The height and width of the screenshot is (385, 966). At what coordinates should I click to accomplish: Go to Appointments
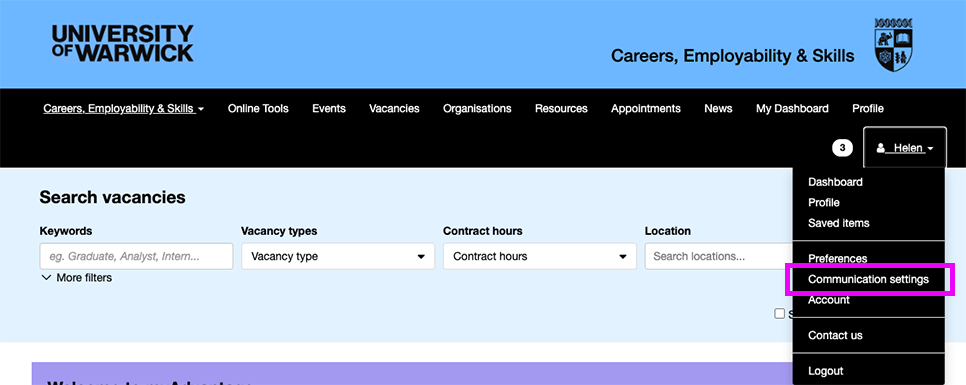point(646,108)
